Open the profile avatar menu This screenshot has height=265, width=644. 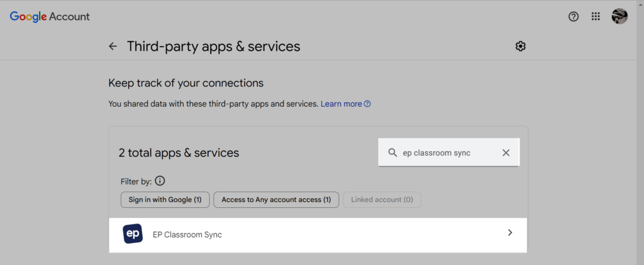coord(619,16)
